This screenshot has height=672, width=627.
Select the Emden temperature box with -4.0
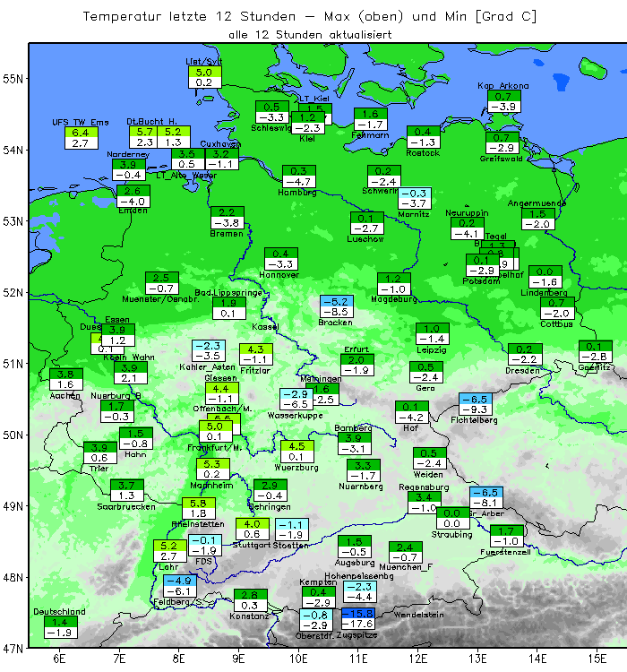click(x=133, y=196)
